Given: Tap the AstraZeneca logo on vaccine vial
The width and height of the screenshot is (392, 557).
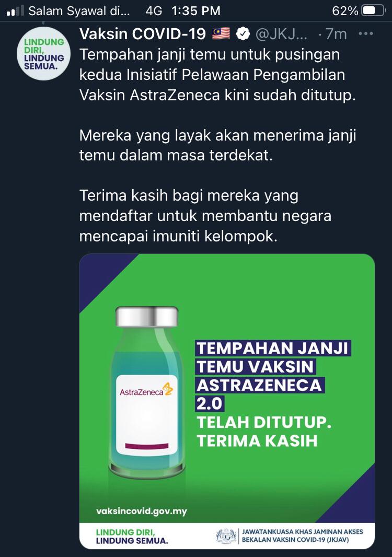Looking at the screenshot, I should [x=146, y=390].
